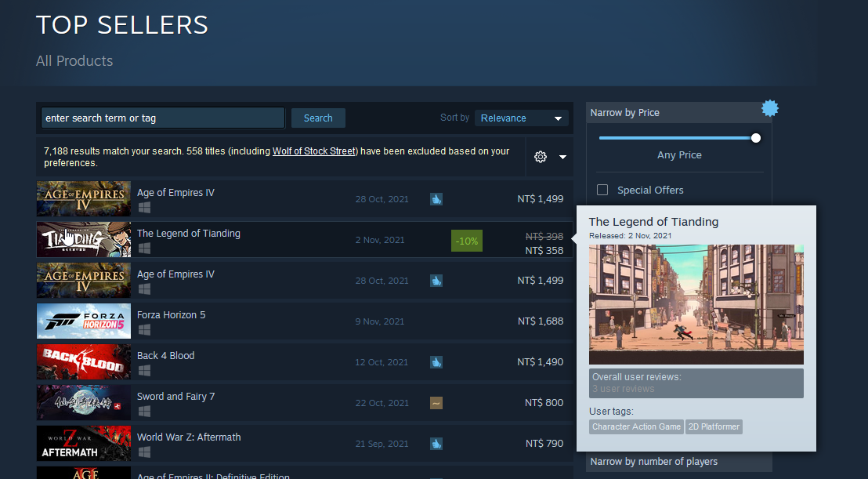Click the Windows icon under Sword and Fairy 7

click(x=144, y=411)
